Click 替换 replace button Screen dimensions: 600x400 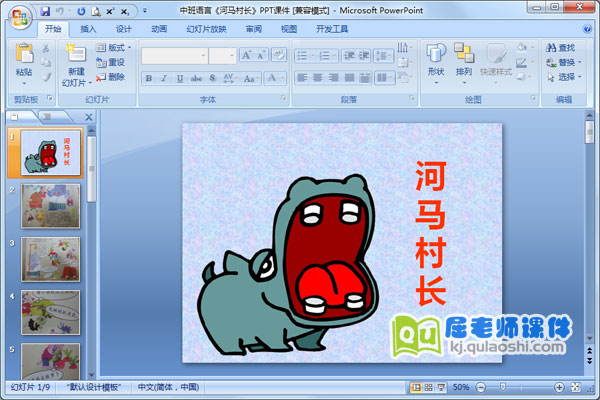(x=564, y=62)
